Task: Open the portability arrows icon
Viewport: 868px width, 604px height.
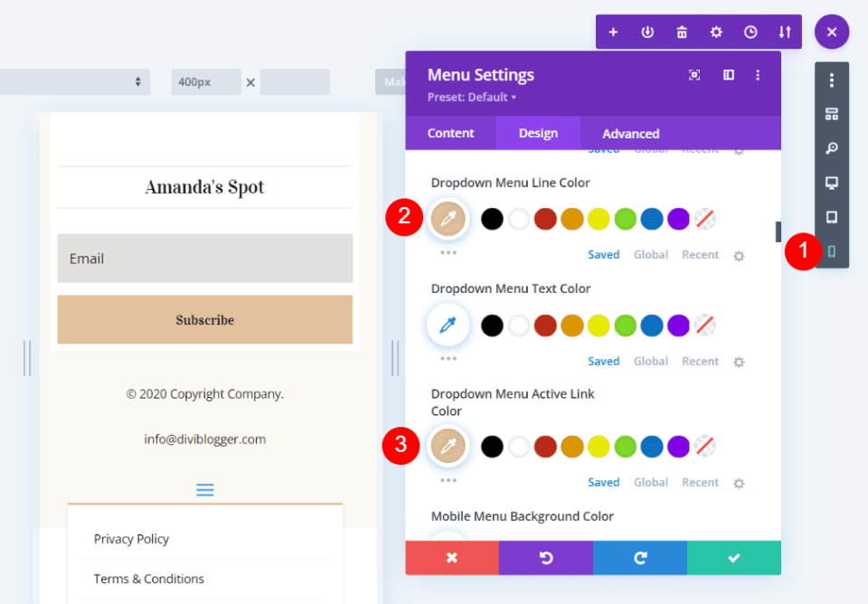Action: [785, 31]
